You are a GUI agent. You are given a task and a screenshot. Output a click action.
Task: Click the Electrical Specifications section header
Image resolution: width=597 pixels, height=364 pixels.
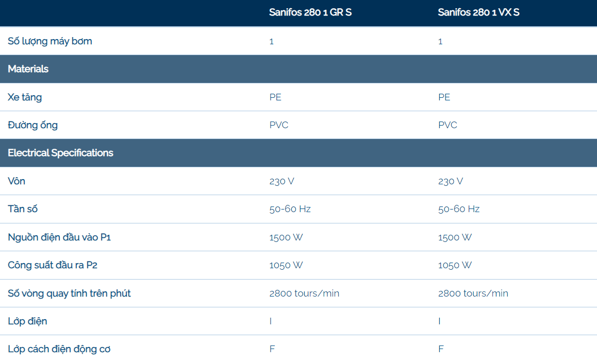60,153
